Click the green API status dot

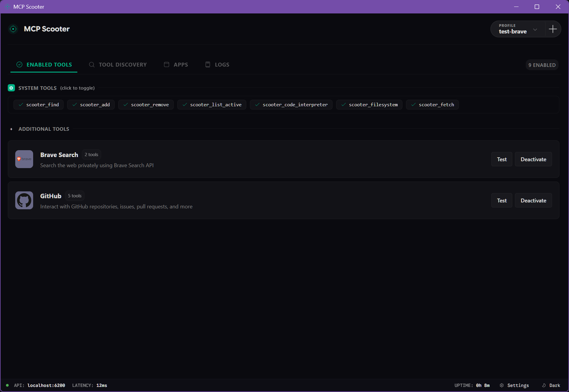point(7,385)
